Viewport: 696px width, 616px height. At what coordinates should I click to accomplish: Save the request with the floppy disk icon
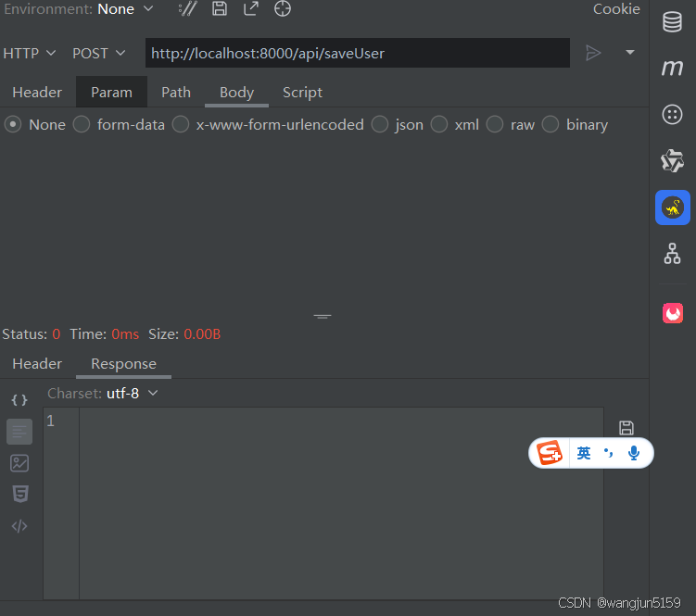(x=220, y=8)
